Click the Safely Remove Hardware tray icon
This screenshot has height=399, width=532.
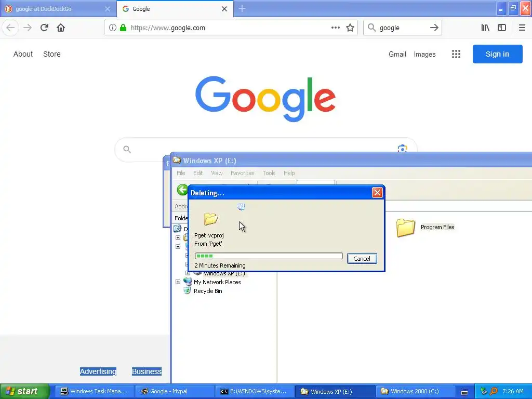[484, 391]
